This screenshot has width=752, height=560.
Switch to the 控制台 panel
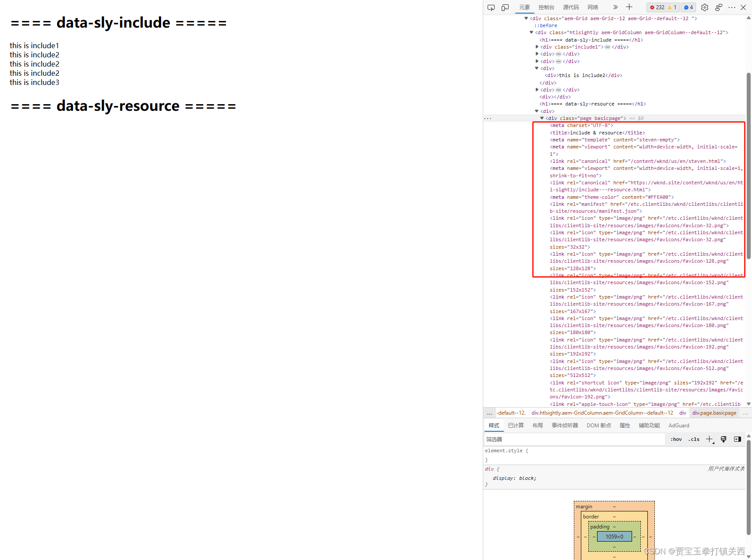(546, 7)
